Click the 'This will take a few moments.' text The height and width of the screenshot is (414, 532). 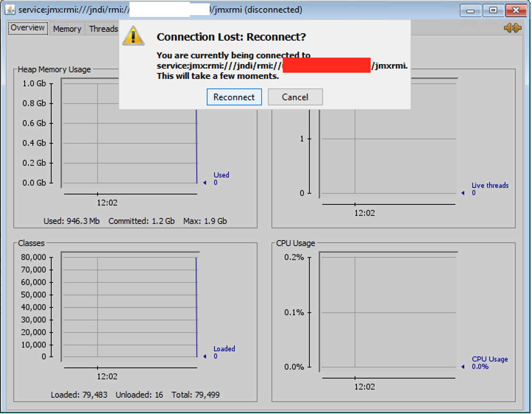(x=218, y=76)
